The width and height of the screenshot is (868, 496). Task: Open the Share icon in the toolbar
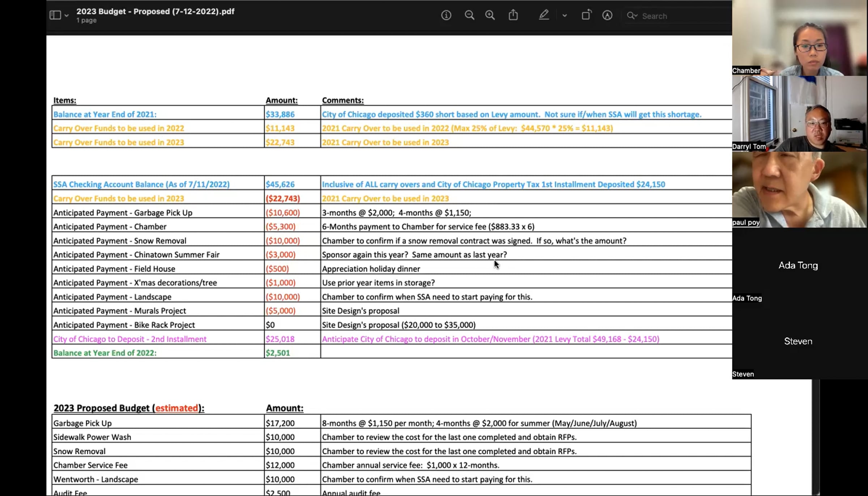pos(513,15)
